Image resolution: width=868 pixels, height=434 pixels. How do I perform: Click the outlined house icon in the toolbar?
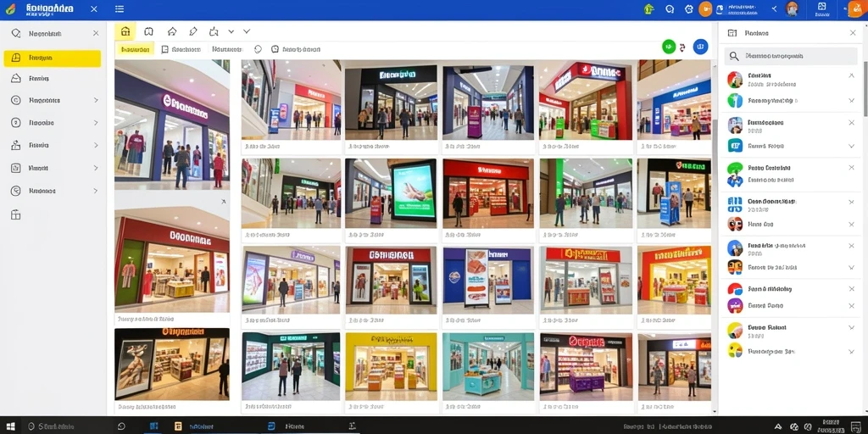coord(171,31)
